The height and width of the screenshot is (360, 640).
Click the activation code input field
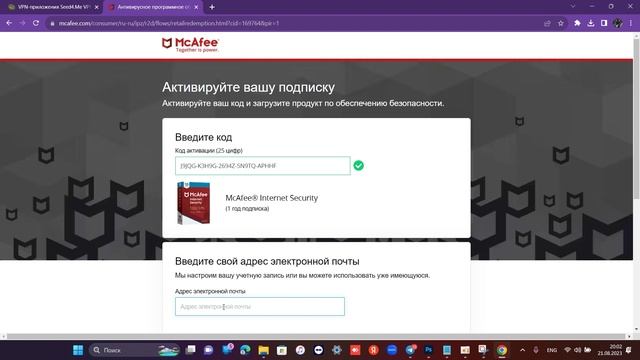pyautogui.click(x=262, y=166)
